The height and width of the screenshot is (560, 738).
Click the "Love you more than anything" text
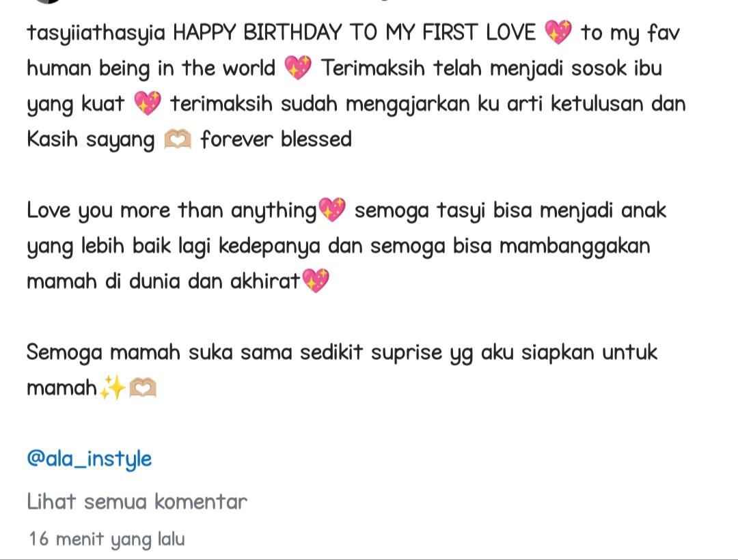[172, 210]
